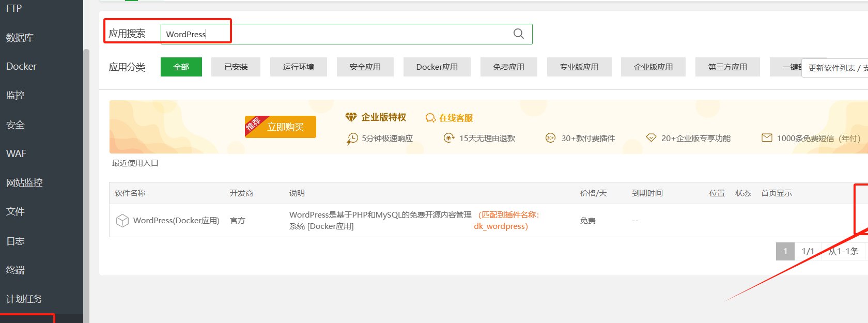The width and height of the screenshot is (868, 323).
Task: Click the 首页显示 column header
Action: [777, 193]
